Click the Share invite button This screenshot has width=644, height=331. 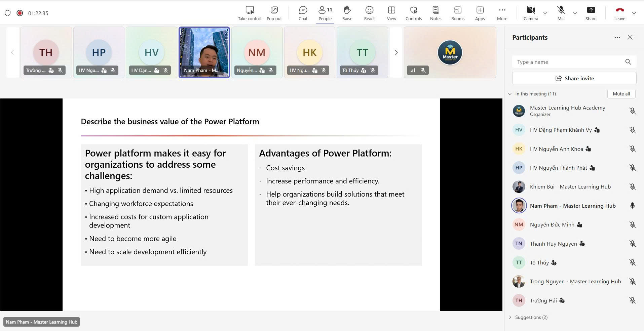pyautogui.click(x=574, y=78)
